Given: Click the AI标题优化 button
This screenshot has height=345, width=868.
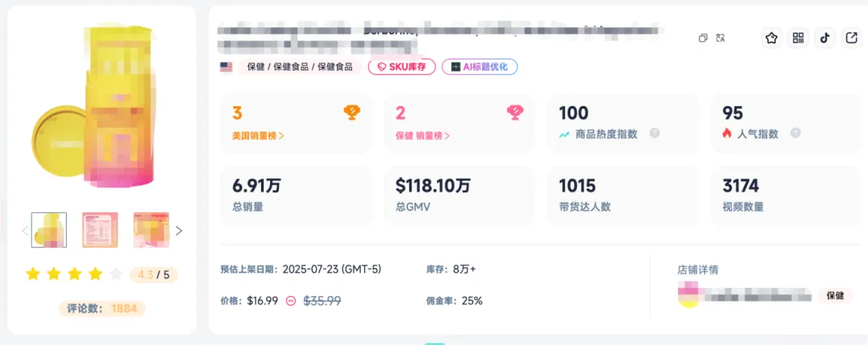Looking at the screenshot, I should pyautogui.click(x=479, y=67).
